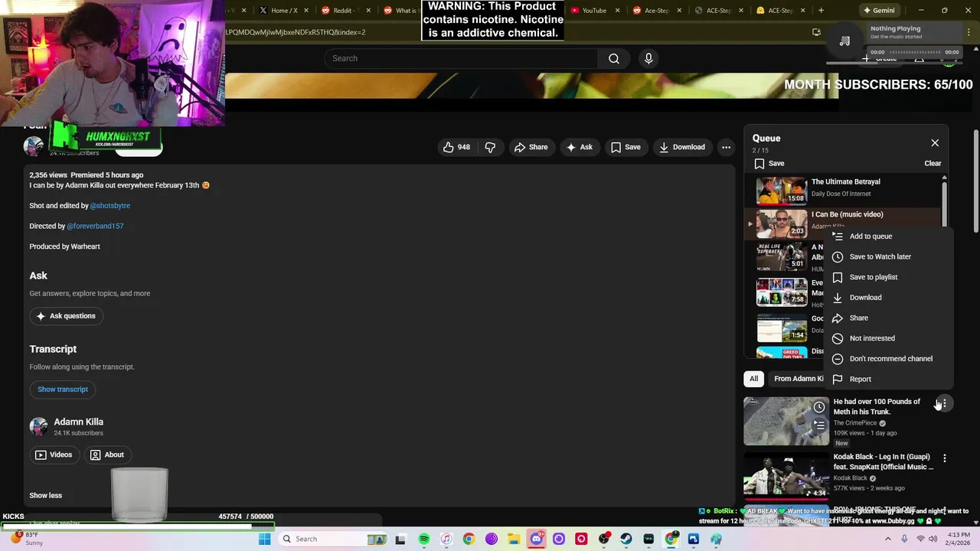Open the @shotsbytre channel link
This screenshot has height=551, width=980.
tap(110, 206)
